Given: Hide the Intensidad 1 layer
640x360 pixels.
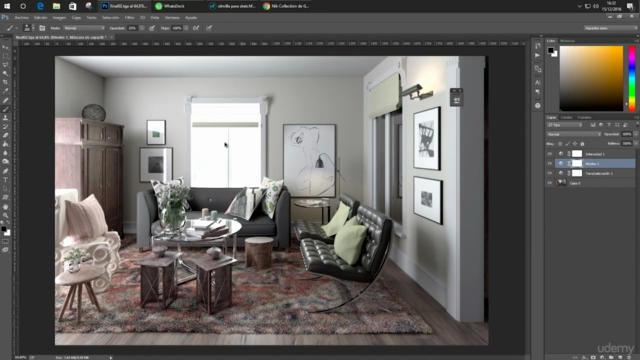Looking at the screenshot, I should (x=549, y=154).
